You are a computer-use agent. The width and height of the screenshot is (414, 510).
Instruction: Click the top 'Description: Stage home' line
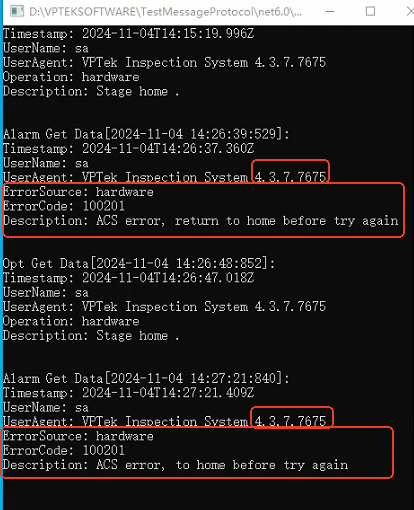pos(91,92)
